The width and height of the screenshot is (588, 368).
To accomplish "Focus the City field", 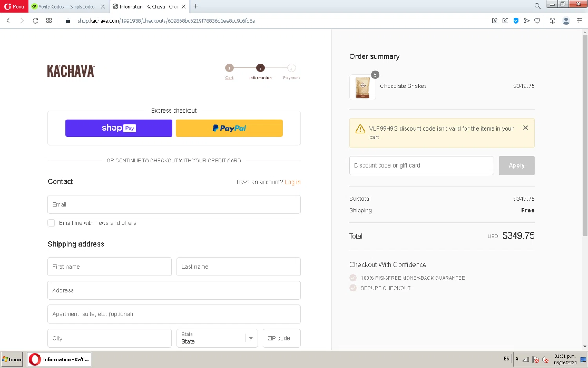I will tap(109, 338).
